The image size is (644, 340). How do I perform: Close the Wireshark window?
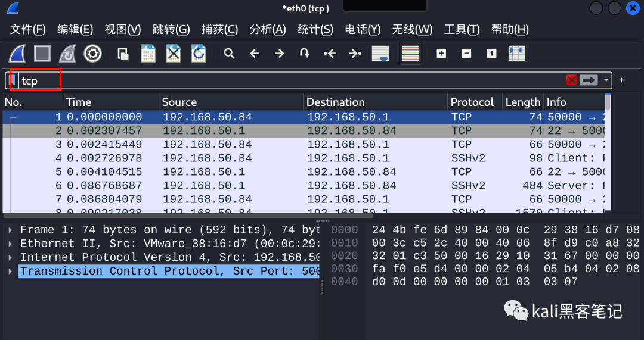pos(633,8)
